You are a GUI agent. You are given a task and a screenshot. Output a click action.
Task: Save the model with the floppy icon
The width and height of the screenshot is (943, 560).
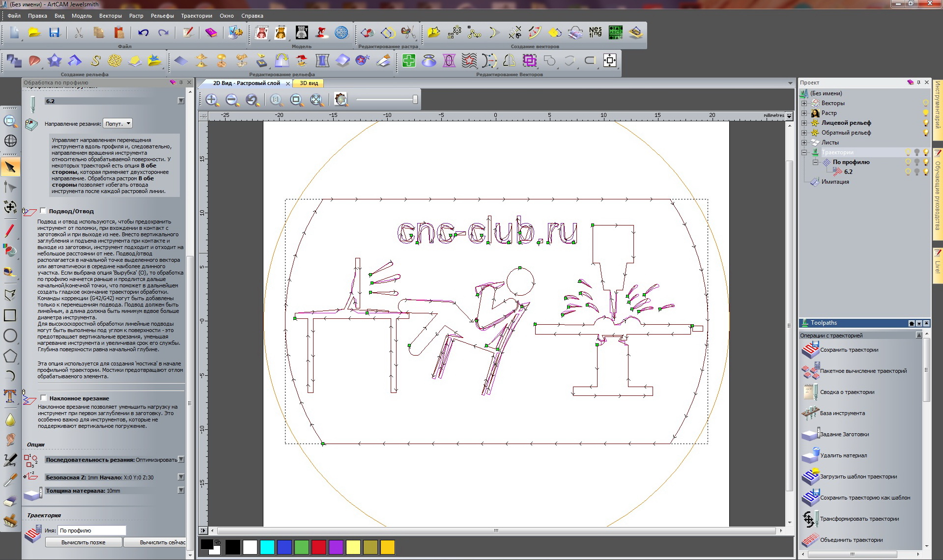[54, 33]
